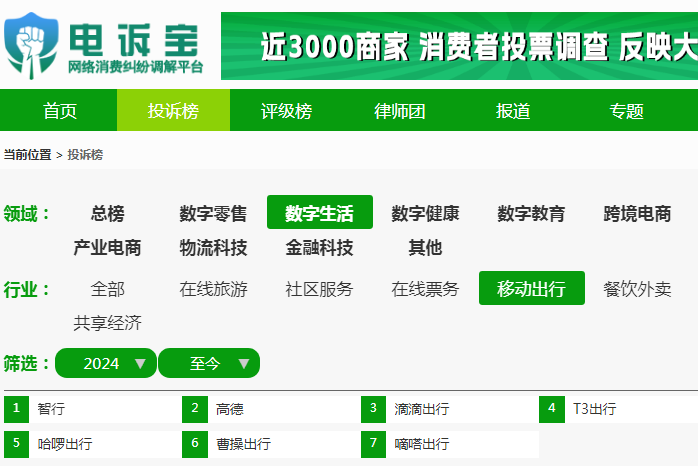Screen dimensions: 698x466
Task: Open ranked entry 滴滴出行
Action: coord(421,409)
